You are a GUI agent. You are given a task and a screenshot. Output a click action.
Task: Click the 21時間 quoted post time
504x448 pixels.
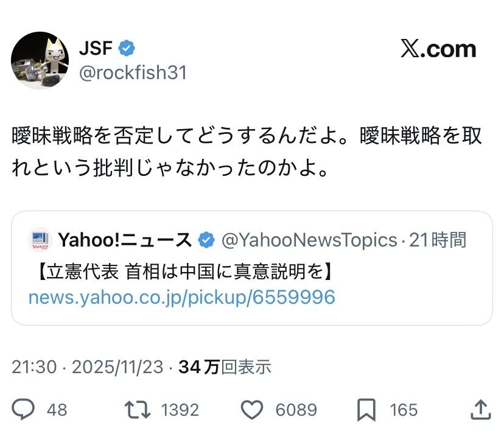[438, 240]
